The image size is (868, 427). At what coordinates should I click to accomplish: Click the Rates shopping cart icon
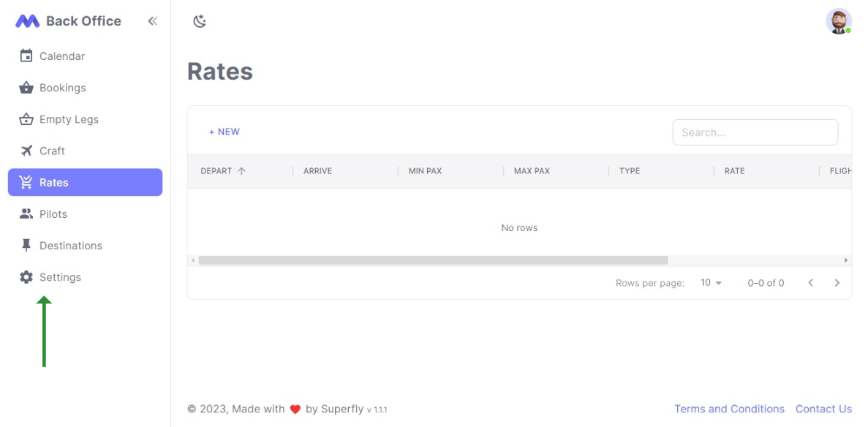click(27, 182)
